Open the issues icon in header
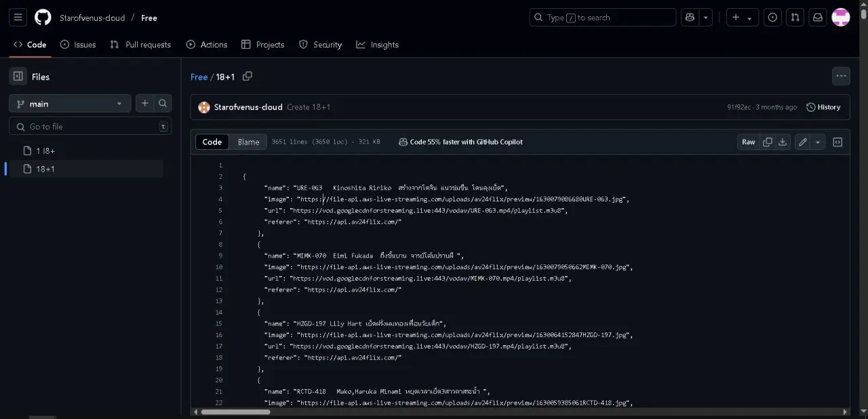This screenshot has height=419, width=868. (772, 18)
